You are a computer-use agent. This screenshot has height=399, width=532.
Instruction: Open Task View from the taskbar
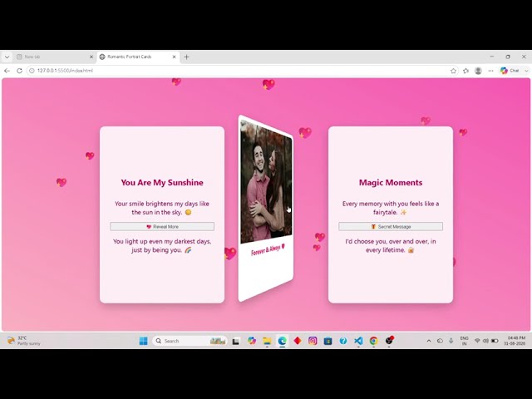236,341
